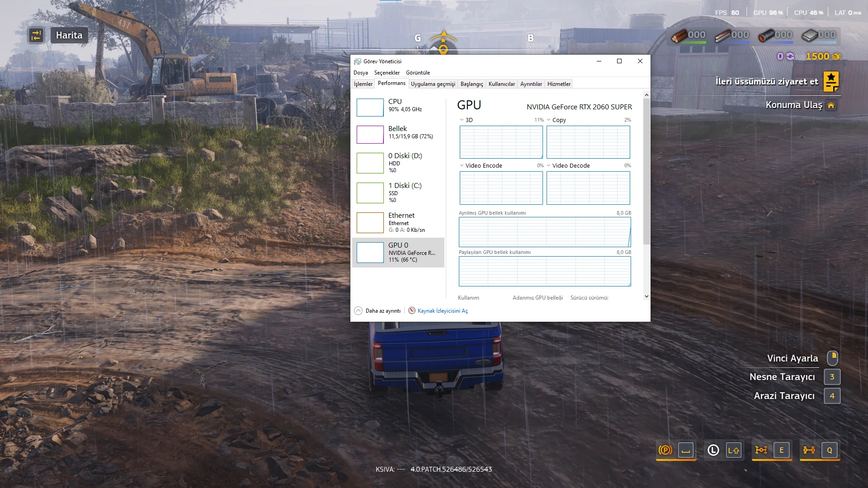
Task: Click the quest star icon at top right
Action: coord(831,81)
